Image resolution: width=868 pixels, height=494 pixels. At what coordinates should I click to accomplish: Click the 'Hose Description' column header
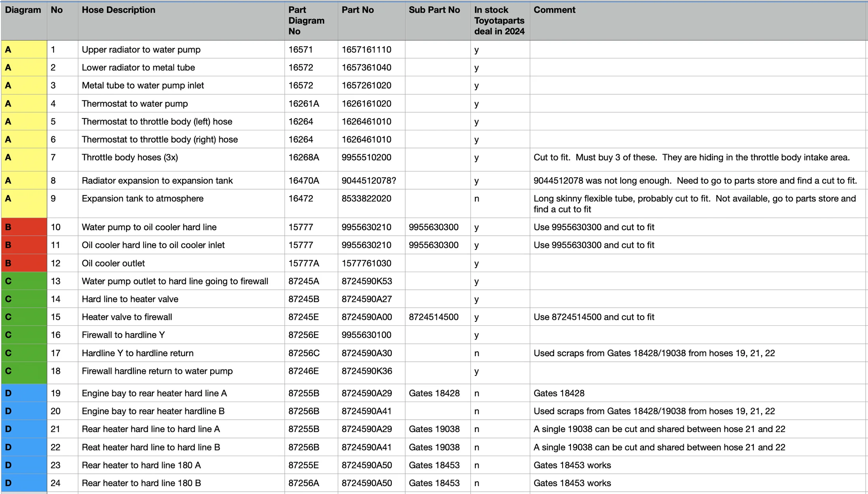pos(118,10)
